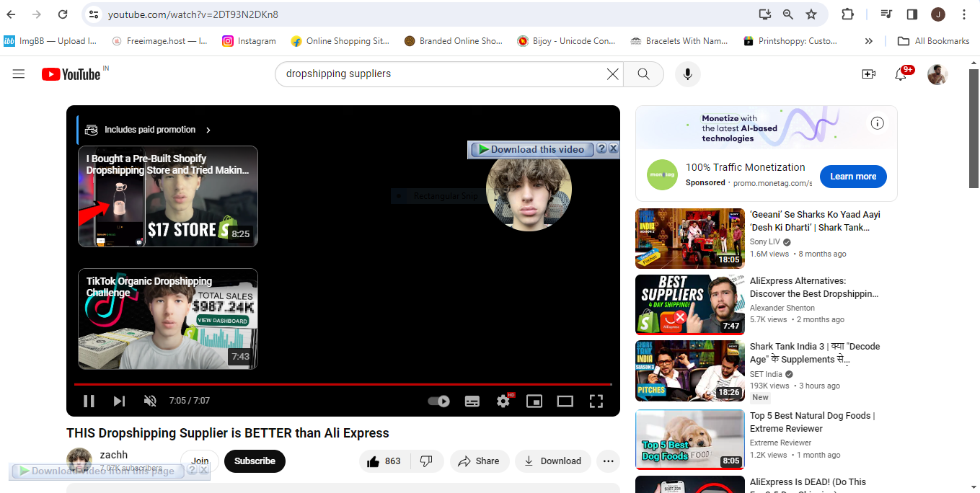Open YouTube account avatar menu
Image resolution: width=980 pixels, height=493 pixels.
click(x=937, y=74)
